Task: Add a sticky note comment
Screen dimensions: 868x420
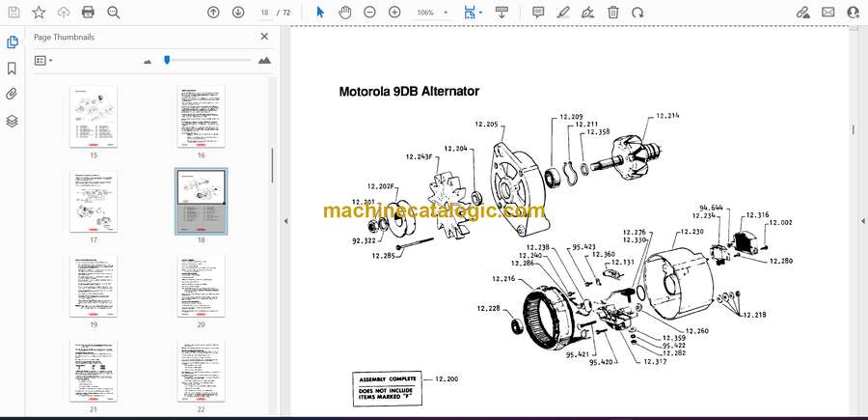Action: (538, 13)
